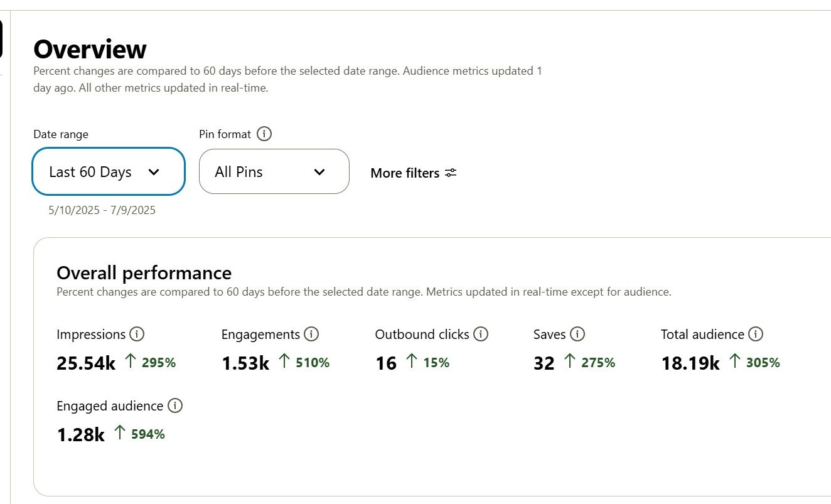The image size is (831, 504).
Task: Click the Saves info icon
Action: [x=577, y=335]
